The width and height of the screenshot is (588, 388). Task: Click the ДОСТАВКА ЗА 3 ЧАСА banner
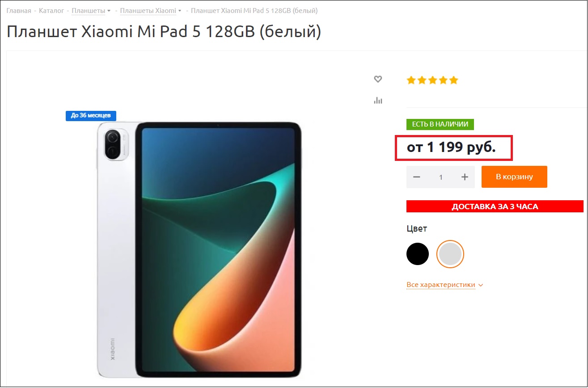coord(495,207)
